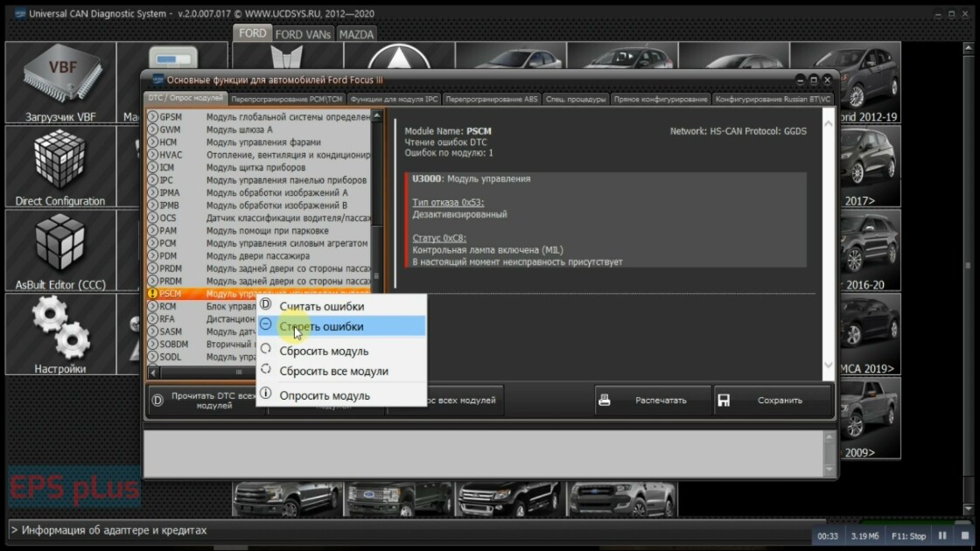Select DTC / Опрос модулей tab
Screen dimensions: 980x551
tap(185, 98)
